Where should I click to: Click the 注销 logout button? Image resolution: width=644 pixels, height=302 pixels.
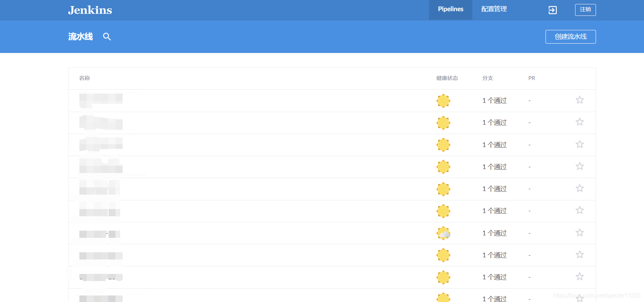pos(585,10)
